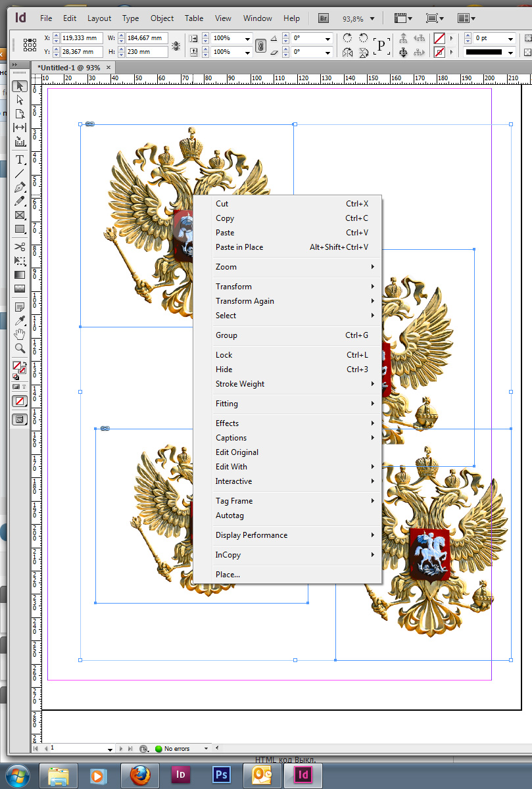Expand the No errors preflight menu arrow

206,749
